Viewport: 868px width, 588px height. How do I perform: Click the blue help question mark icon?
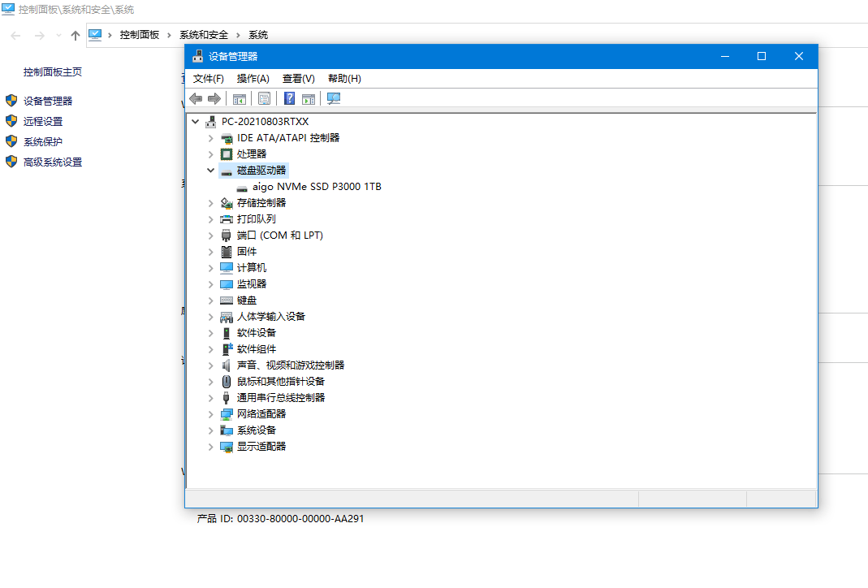point(290,98)
